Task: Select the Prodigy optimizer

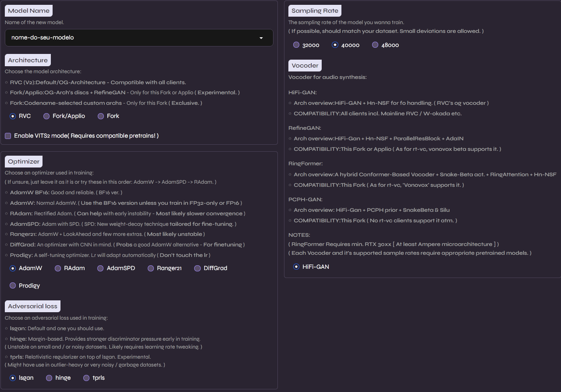Action: [13, 286]
